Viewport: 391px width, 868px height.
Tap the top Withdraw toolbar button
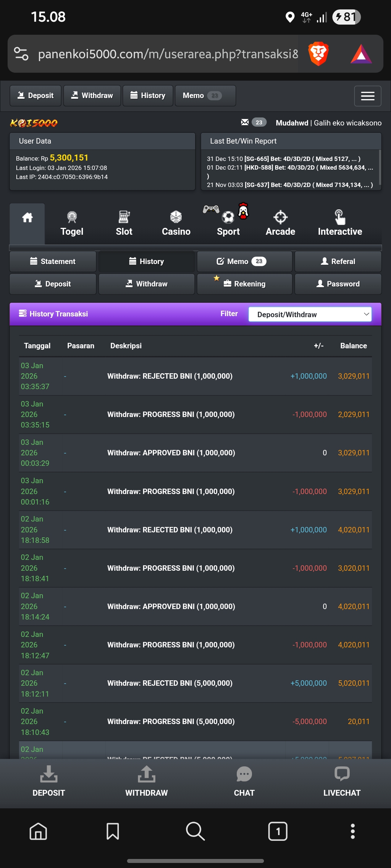(92, 95)
